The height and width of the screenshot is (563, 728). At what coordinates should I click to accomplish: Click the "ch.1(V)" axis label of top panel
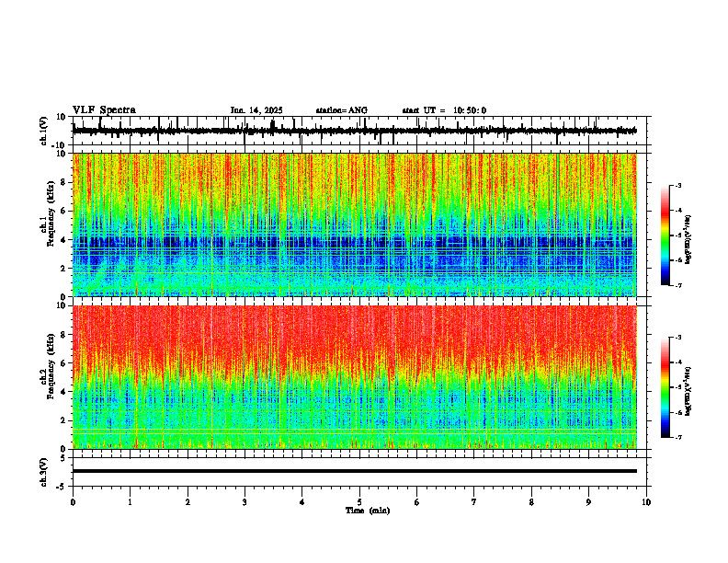(44, 131)
